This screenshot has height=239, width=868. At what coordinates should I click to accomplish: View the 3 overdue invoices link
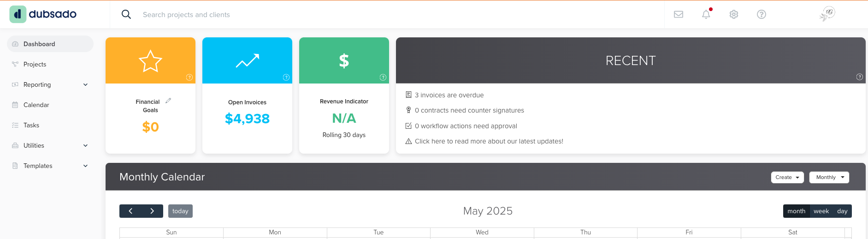[449, 95]
